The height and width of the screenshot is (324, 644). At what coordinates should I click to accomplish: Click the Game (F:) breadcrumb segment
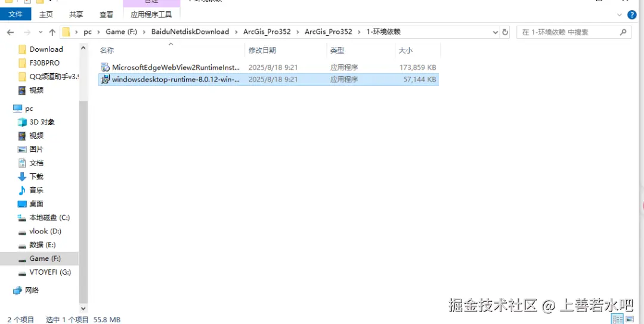point(121,32)
